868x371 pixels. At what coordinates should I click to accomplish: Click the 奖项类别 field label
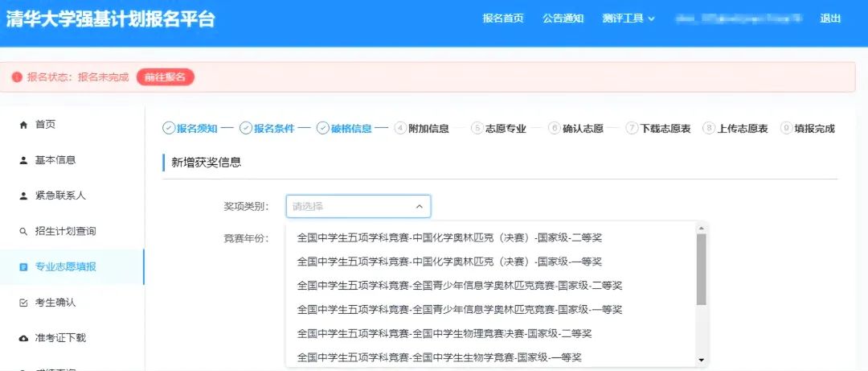(247, 207)
